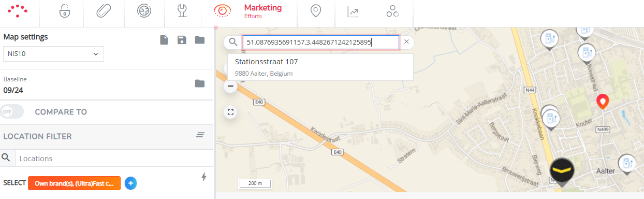Open the Location Filter lines menu
Viewport: 644px width, 199px height.
point(200,135)
